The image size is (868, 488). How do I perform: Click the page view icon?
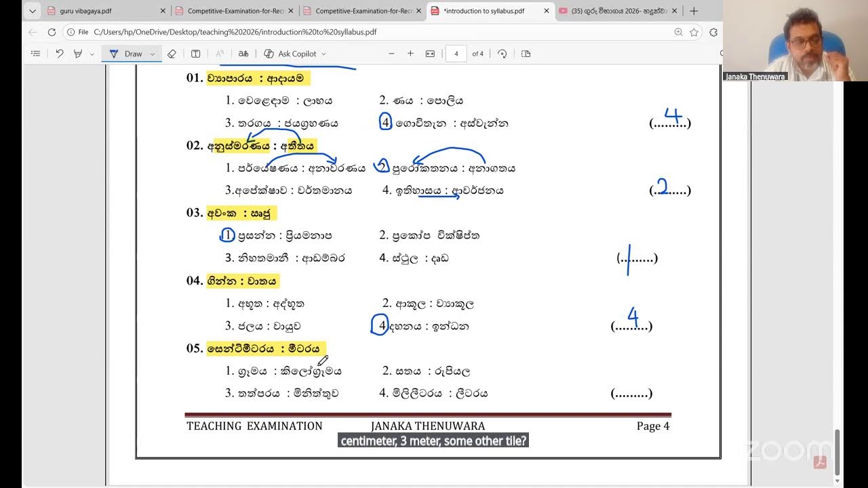(526, 54)
